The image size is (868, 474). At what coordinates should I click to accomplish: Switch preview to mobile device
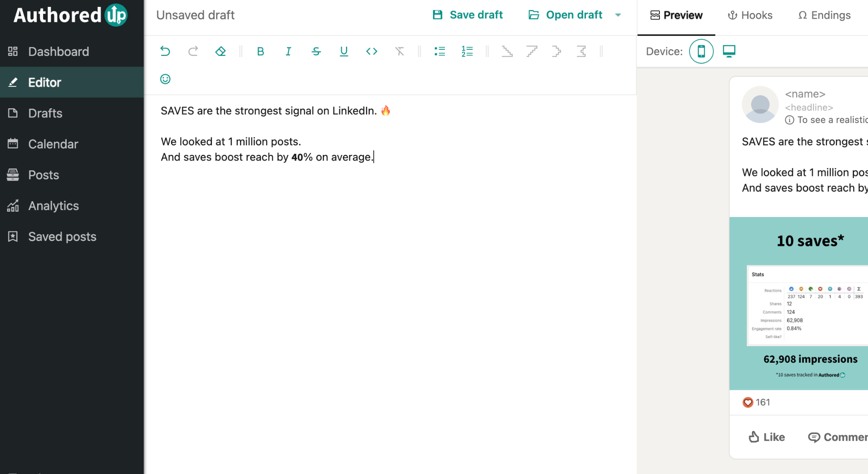pyautogui.click(x=701, y=52)
